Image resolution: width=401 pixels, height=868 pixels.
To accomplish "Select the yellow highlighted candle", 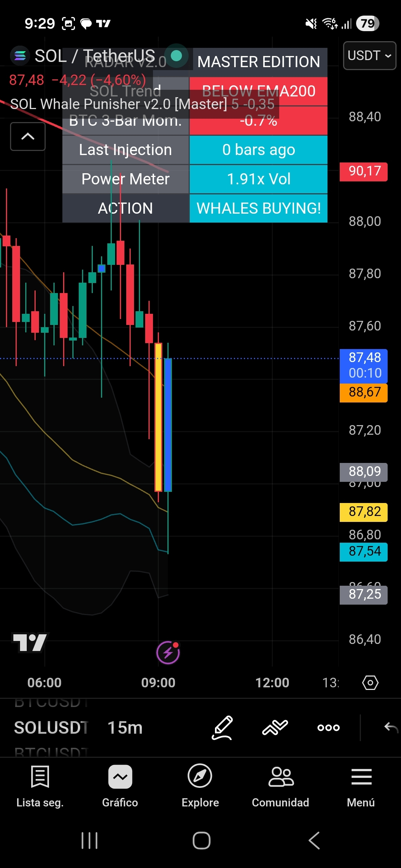I will click(159, 417).
